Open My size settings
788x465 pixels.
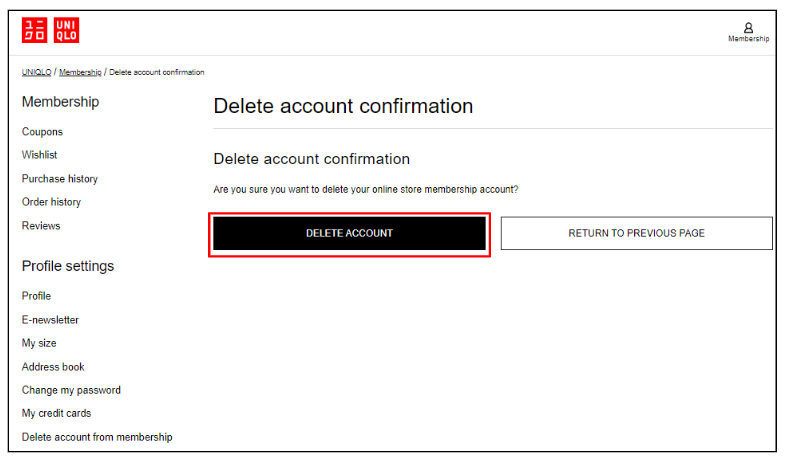[39, 343]
